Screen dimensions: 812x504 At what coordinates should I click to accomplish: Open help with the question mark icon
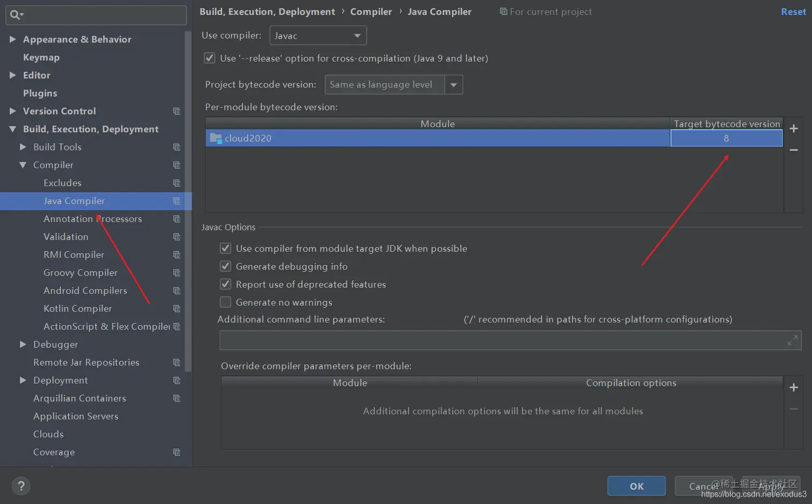[x=21, y=486]
